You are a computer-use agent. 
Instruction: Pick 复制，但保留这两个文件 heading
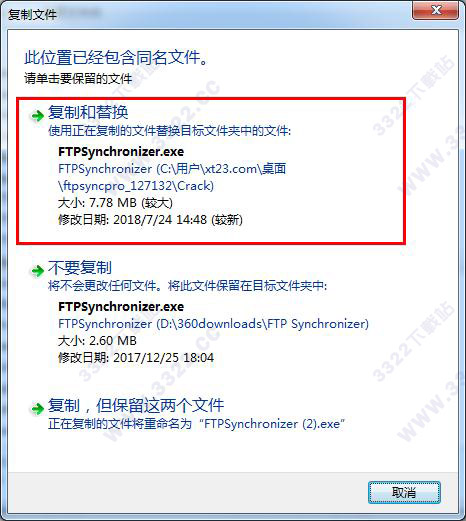(x=136, y=405)
